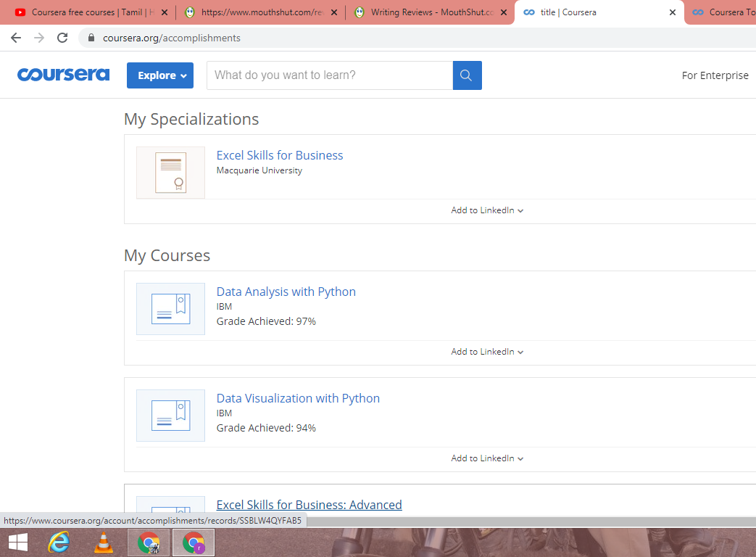This screenshot has height=557, width=756.
Task: Open the Data Analysis with Python course link
Action: tap(286, 292)
